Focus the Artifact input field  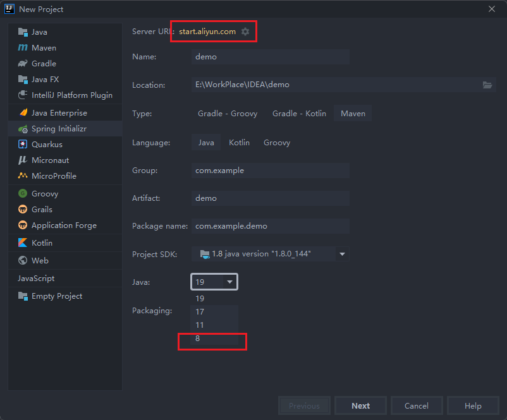click(271, 198)
